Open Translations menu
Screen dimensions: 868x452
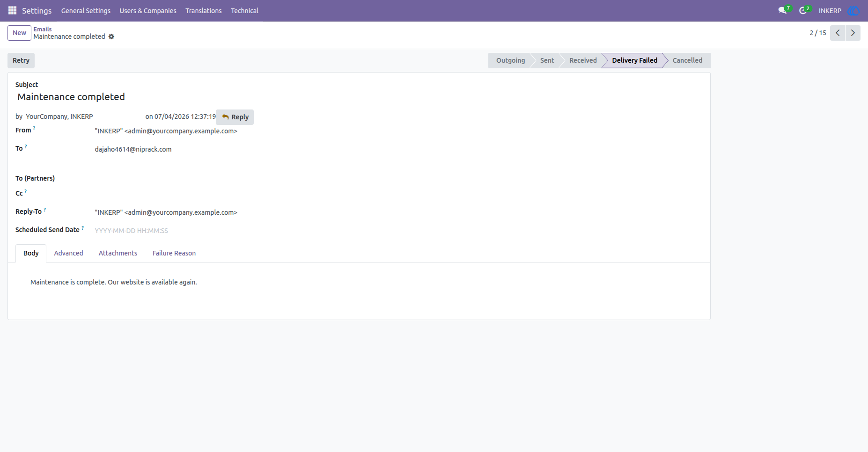(204, 11)
